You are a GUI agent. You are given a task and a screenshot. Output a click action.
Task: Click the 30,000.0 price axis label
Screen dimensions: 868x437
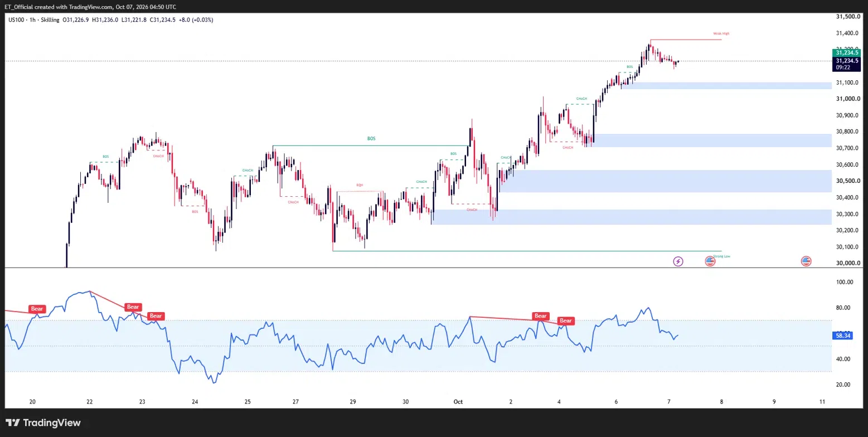(x=847, y=263)
